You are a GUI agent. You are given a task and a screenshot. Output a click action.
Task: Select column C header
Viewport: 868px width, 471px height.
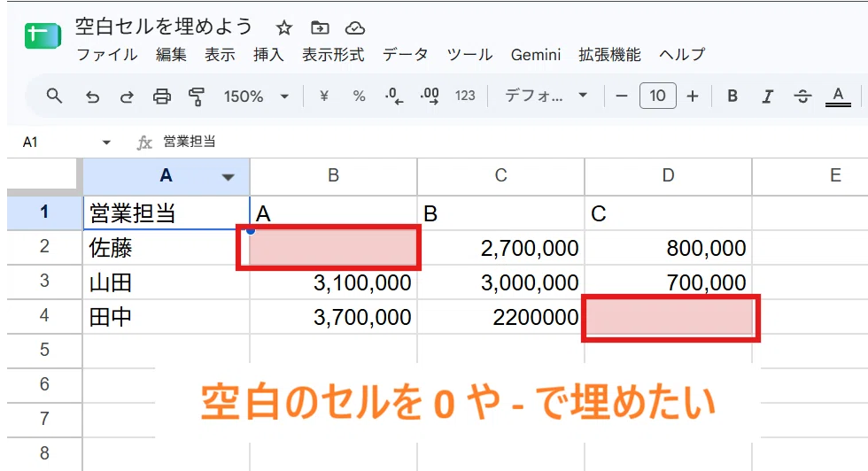[x=500, y=176]
